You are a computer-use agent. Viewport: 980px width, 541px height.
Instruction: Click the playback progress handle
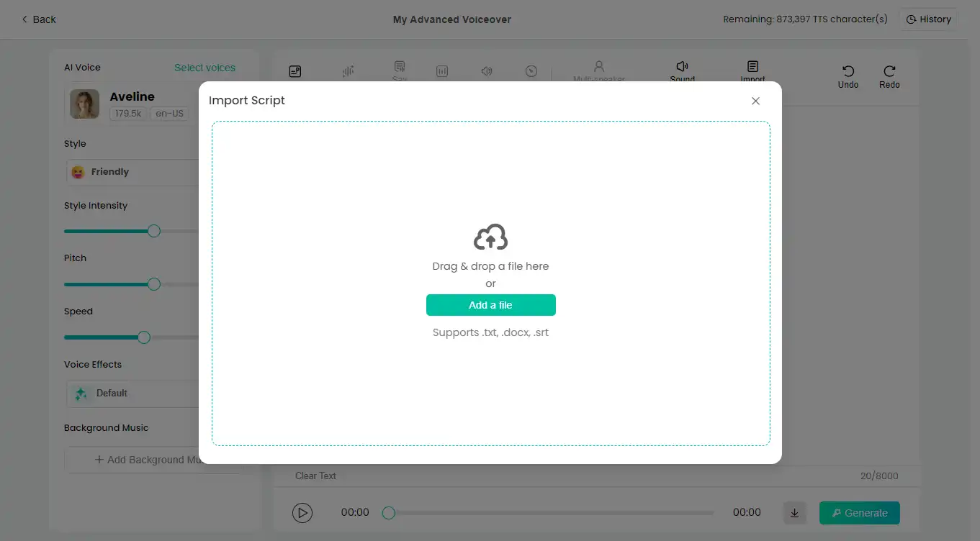pyautogui.click(x=389, y=513)
